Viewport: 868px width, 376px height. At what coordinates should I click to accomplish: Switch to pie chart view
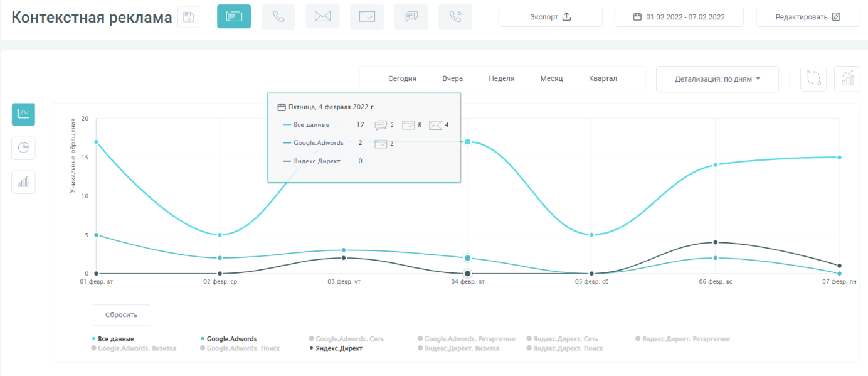pyautogui.click(x=23, y=148)
